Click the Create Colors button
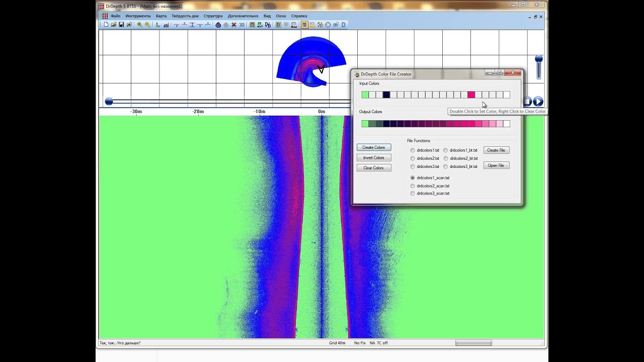Viewport: 644px width, 362px height. pyautogui.click(x=374, y=147)
